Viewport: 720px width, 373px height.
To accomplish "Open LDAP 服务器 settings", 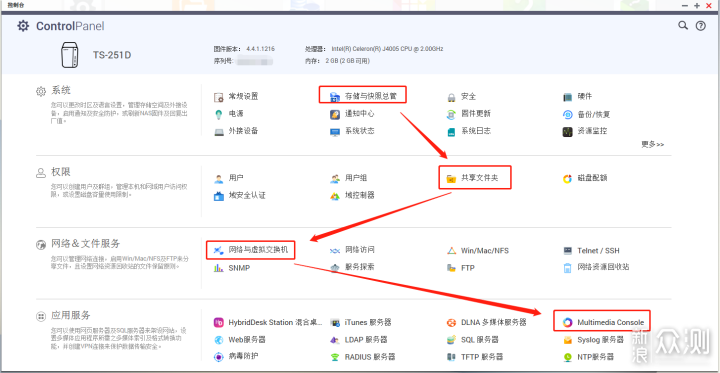I will (x=359, y=340).
